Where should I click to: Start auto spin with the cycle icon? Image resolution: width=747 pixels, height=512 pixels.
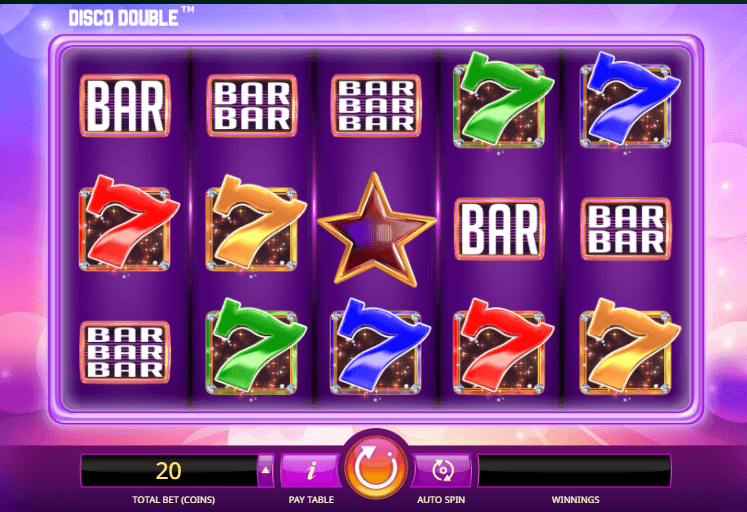442,471
